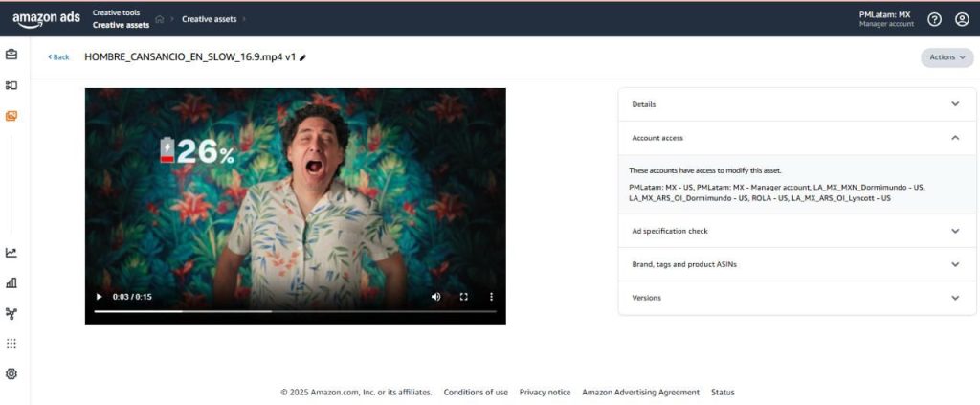This screenshot has width=980, height=405.
Task: Play the video
Action: pos(99,297)
